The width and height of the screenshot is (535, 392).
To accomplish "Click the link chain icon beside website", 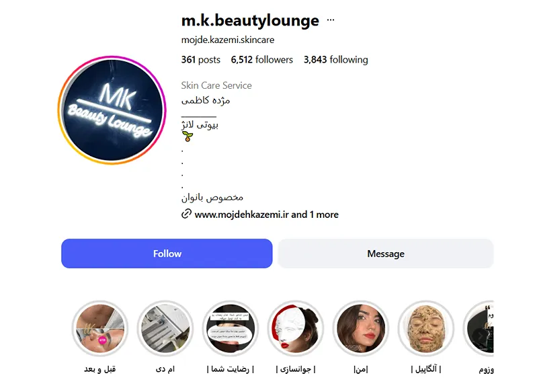I will 186,214.
